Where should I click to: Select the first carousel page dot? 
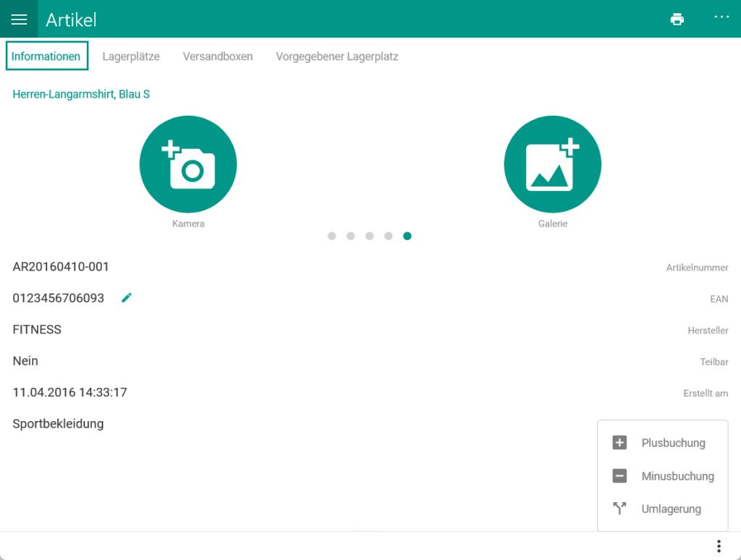[331, 236]
